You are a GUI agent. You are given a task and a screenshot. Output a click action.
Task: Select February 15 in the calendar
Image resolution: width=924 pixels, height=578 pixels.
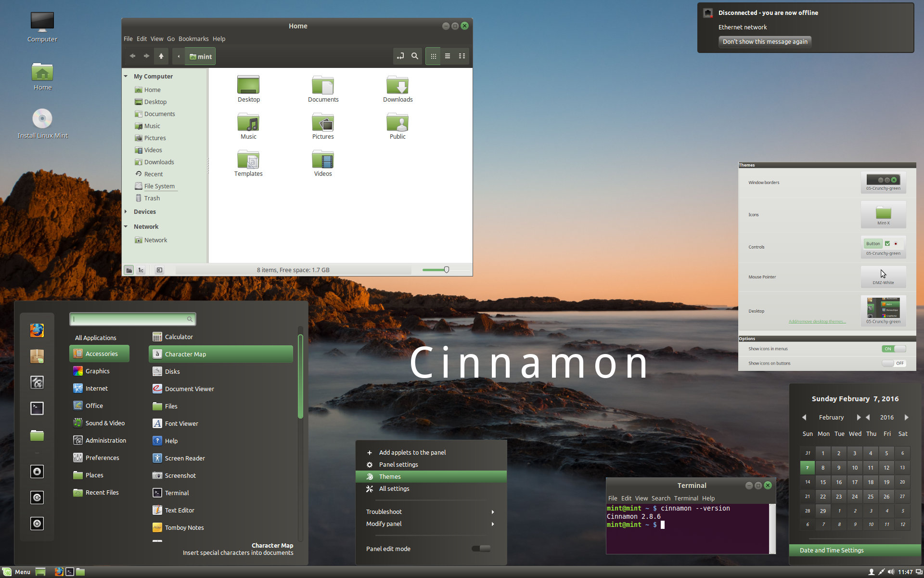(823, 482)
